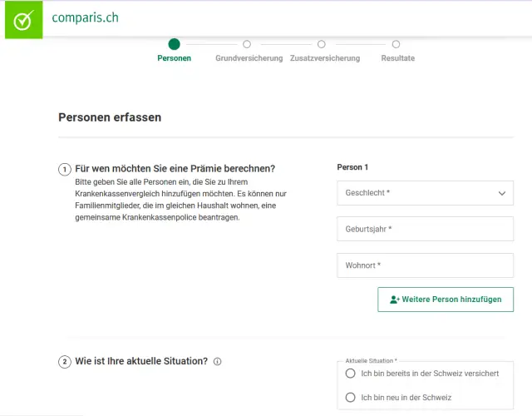Click the step 1 number circle icon
This screenshot has width=532, height=416.
coord(65,169)
